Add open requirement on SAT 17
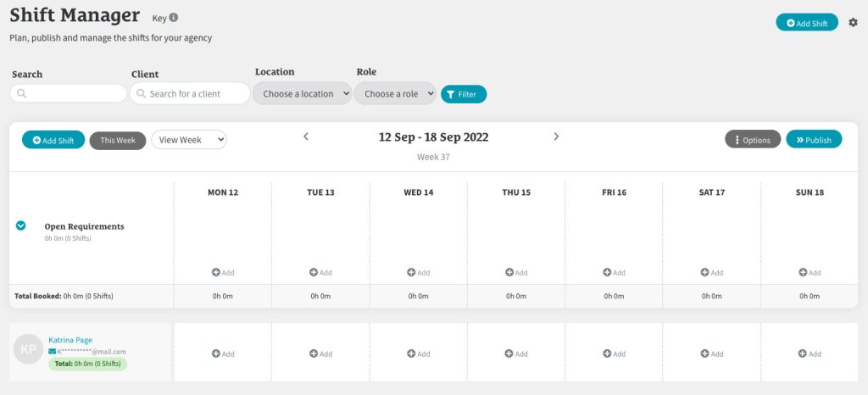The width and height of the screenshot is (868, 395). click(x=712, y=272)
